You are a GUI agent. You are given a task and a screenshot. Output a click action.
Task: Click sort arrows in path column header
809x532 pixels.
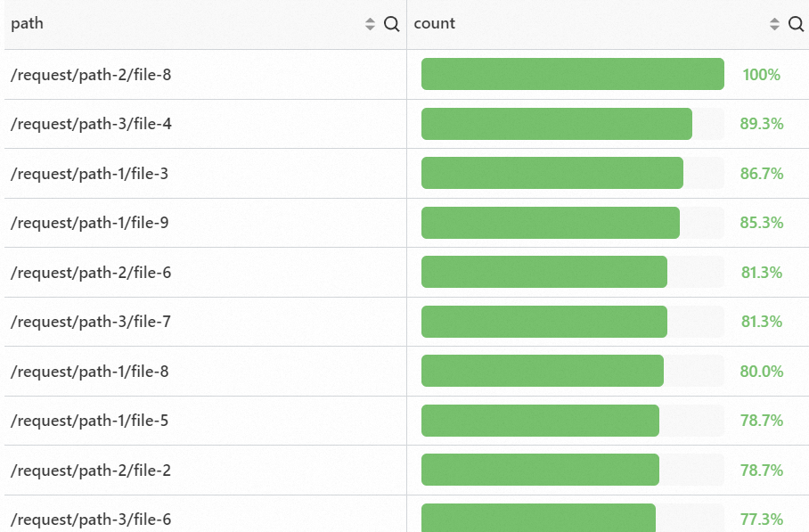(x=371, y=24)
